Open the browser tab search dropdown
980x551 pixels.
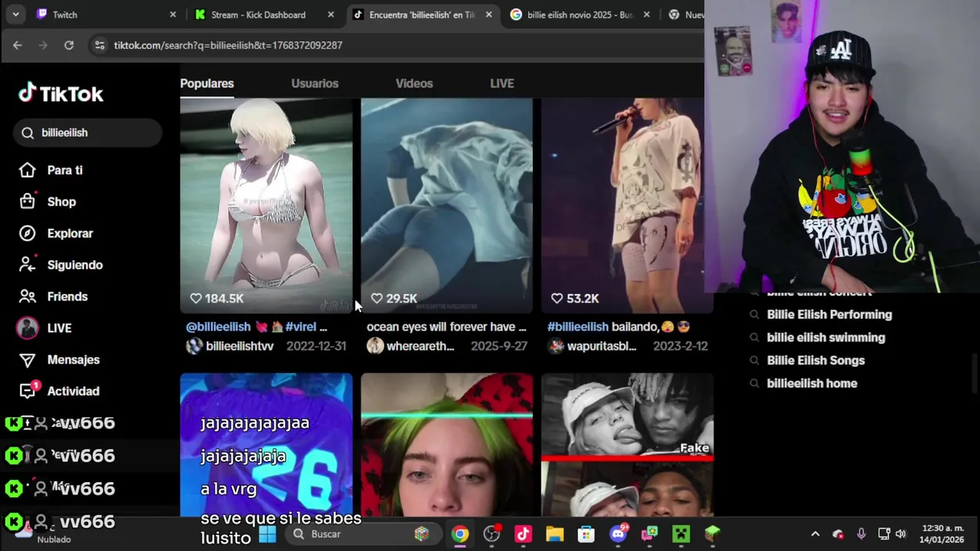click(15, 15)
